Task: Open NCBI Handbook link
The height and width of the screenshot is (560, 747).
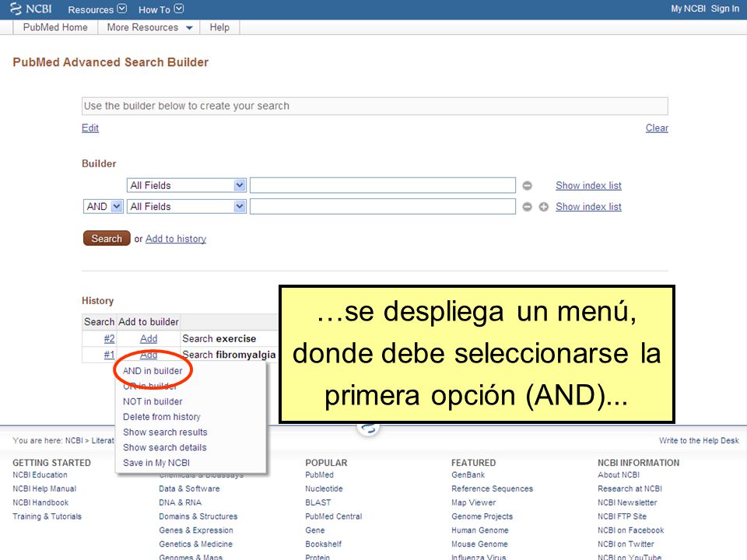Action: (40, 502)
